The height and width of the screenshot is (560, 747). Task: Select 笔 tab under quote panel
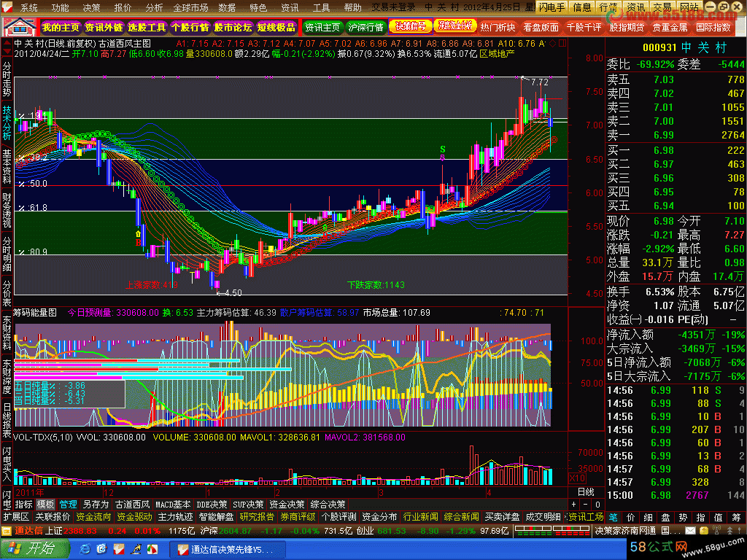click(x=613, y=517)
